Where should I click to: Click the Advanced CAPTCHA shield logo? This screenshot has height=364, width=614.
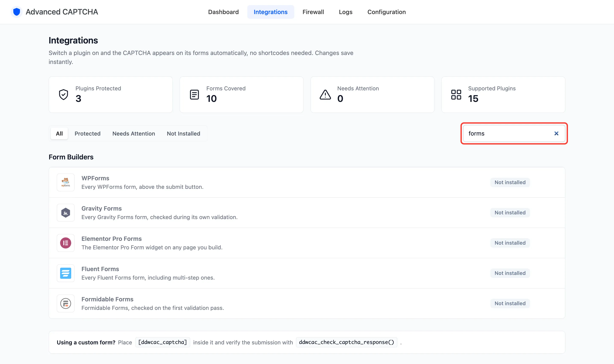(x=16, y=12)
